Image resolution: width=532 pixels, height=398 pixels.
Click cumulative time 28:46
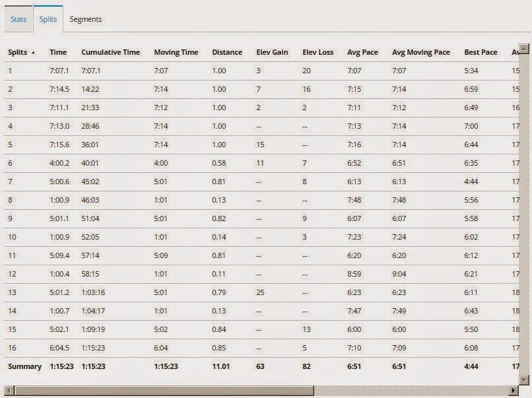coord(90,126)
